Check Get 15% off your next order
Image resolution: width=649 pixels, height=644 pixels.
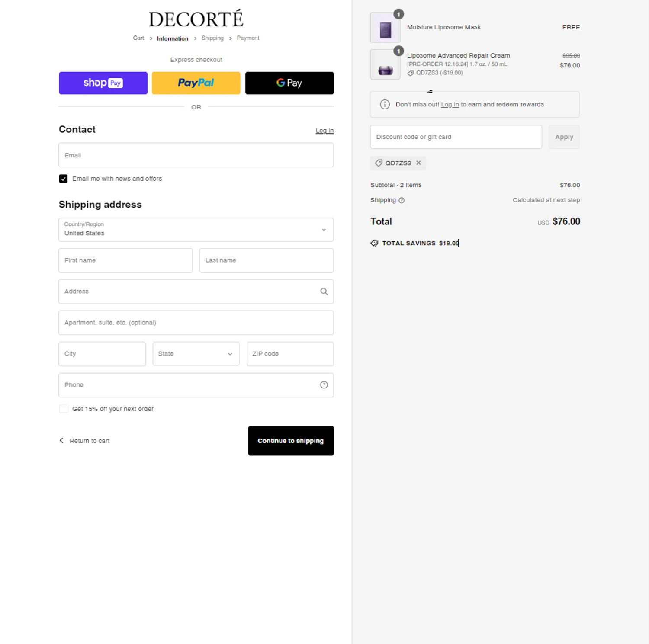coord(63,409)
